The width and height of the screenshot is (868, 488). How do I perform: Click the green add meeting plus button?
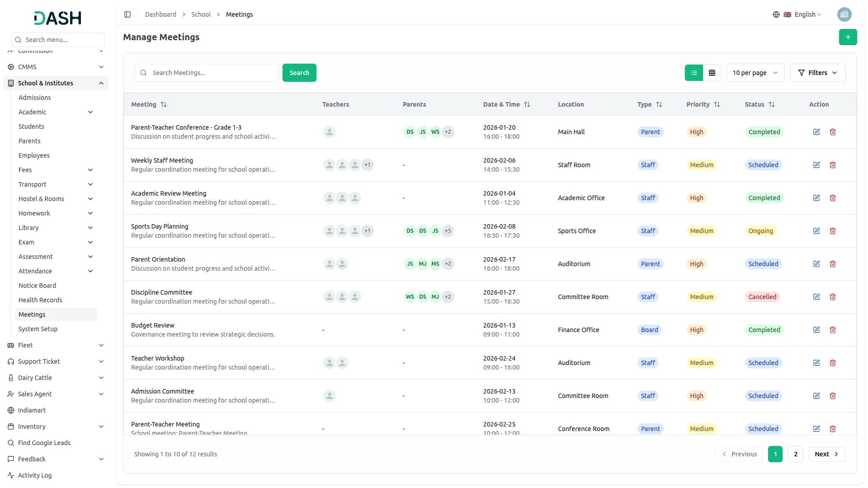[848, 37]
